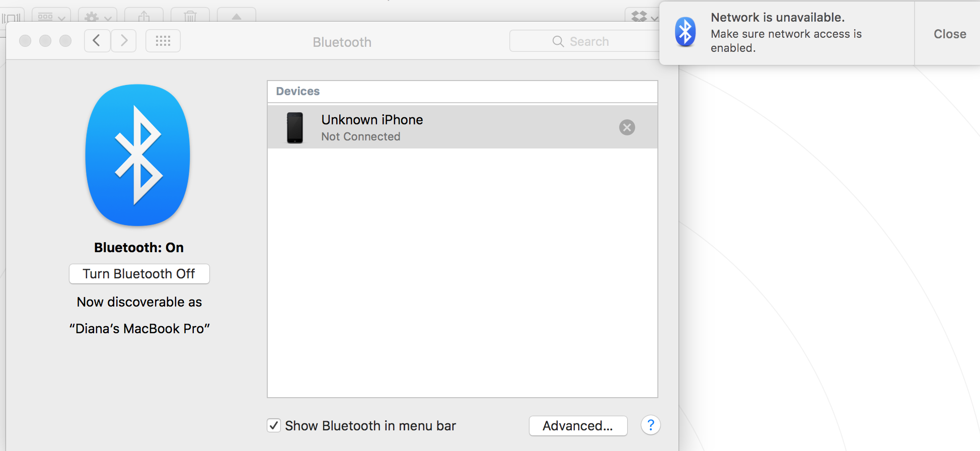This screenshot has height=451, width=980.
Task: Select the Unknown iPhone device row
Action: point(463,127)
